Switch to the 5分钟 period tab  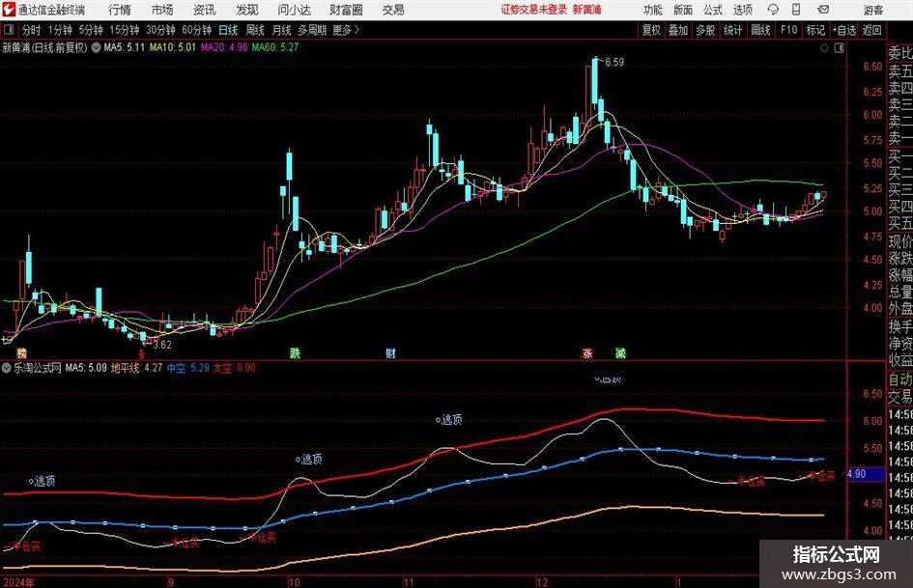click(x=91, y=30)
